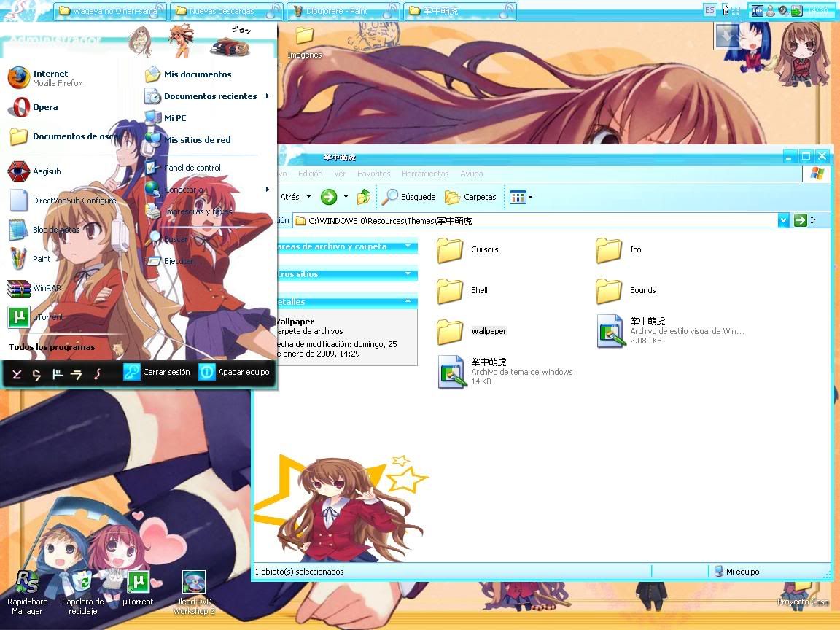Open Ulead DVD Workshop 2 shortcut
Screen dimensions: 840x630
coord(193,593)
